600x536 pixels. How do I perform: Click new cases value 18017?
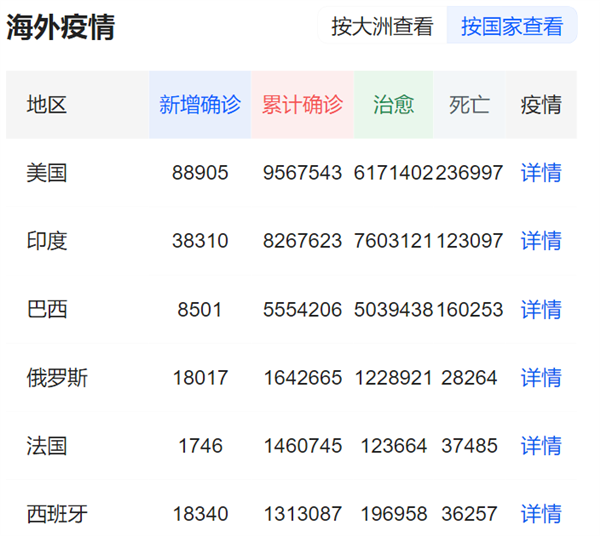click(201, 378)
